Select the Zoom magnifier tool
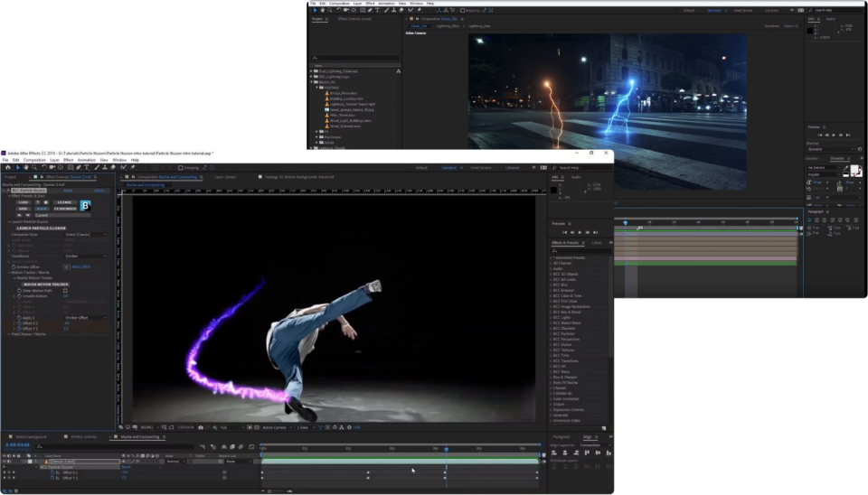The image size is (868, 495). coord(34,167)
